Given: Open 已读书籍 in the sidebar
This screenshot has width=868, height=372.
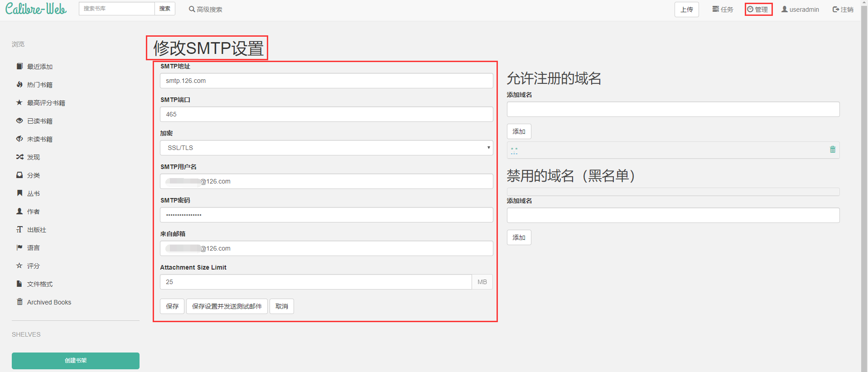Looking at the screenshot, I should 40,121.
